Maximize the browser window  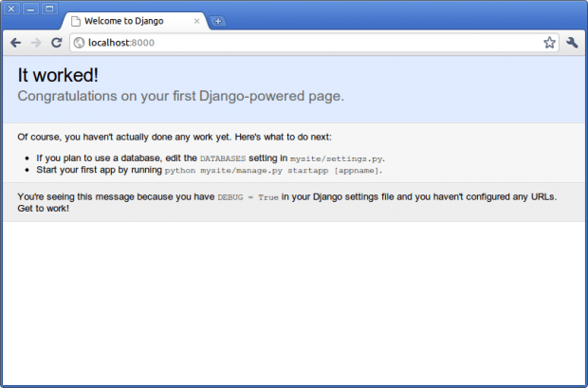pos(49,8)
